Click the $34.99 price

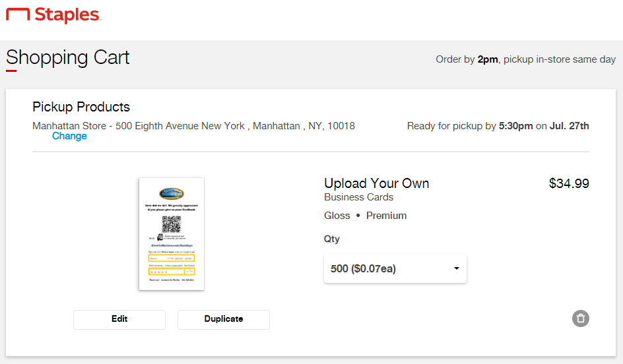(569, 183)
